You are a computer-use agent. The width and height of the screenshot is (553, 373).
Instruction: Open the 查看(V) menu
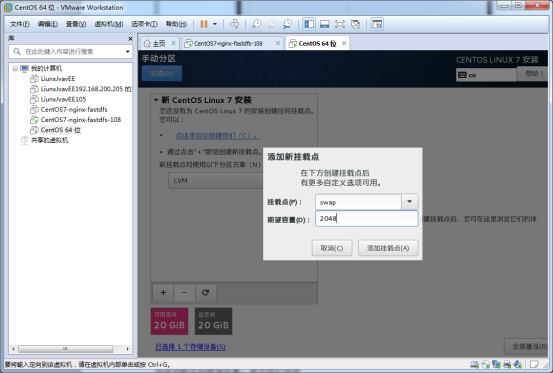(x=76, y=24)
